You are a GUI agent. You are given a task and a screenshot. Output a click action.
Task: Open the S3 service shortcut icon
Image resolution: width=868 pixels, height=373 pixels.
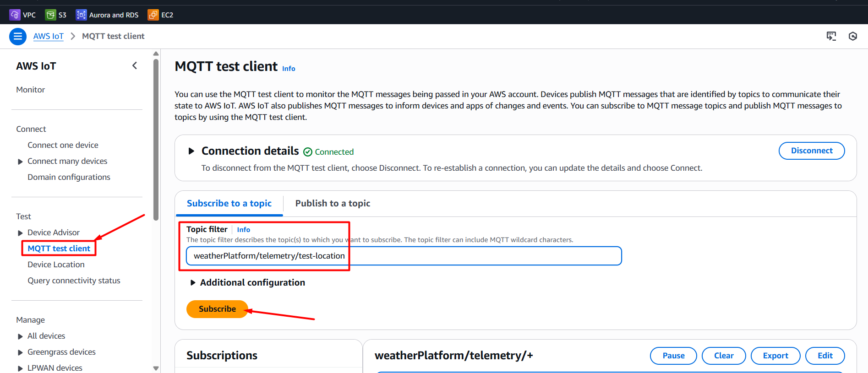tap(50, 15)
